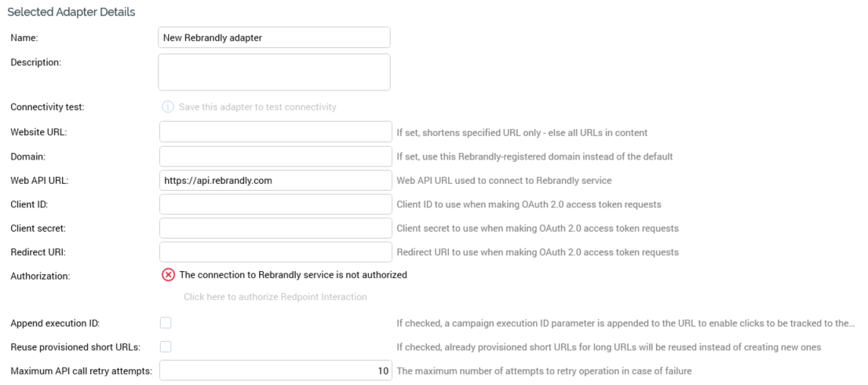Check Reuse provisioned short URLs
The width and height of the screenshot is (868, 385).
[166, 346]
